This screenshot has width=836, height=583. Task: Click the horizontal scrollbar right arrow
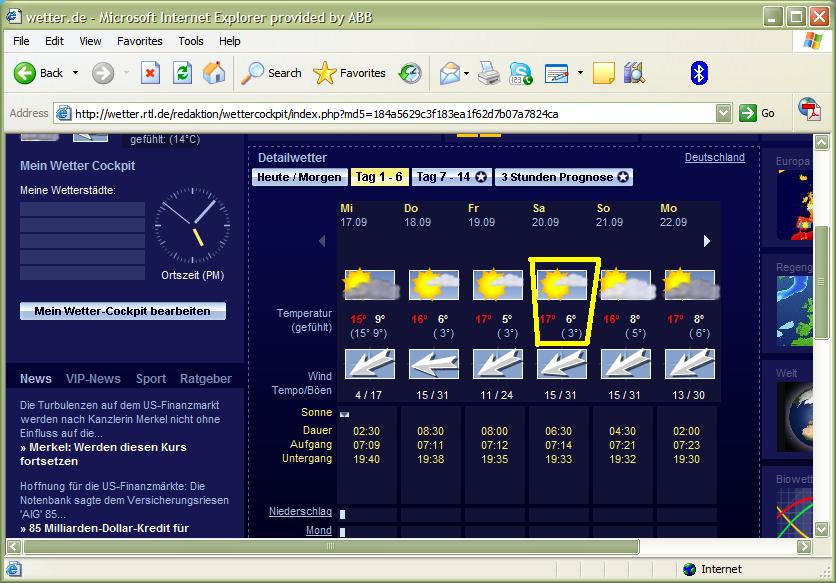pyautogui.click(x=804, y=546)
